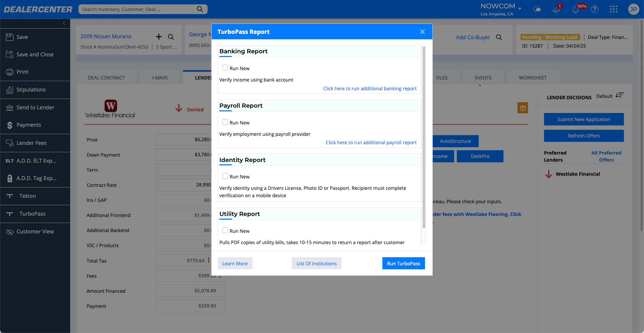
Task: Click the Add Co-Buyer link
Action: pyautogui.click(x=473, y=37)
